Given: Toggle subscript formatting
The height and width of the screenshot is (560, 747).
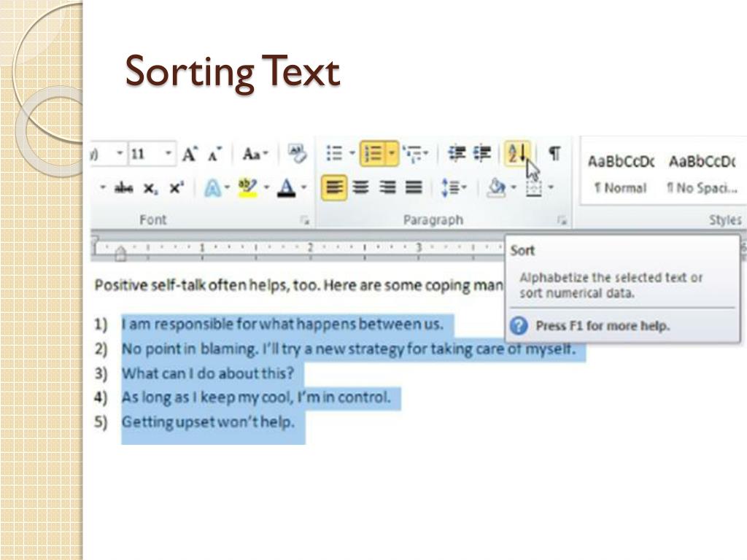Looking at the screenshot, I should point(150,189).
